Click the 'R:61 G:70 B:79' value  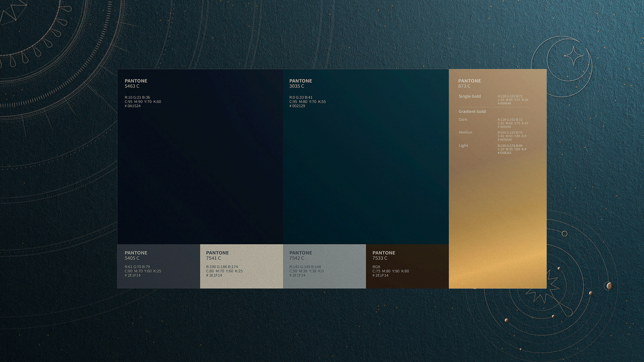(137, 267)
